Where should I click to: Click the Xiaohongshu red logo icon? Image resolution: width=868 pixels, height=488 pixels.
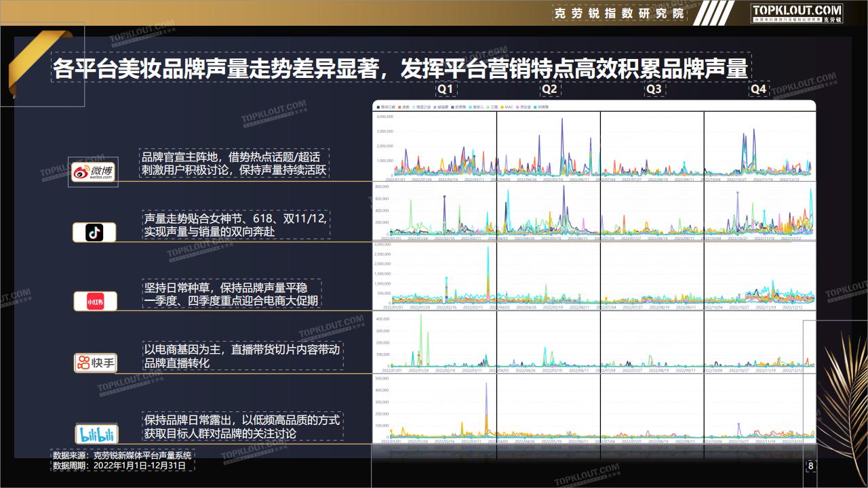[95, 301]
